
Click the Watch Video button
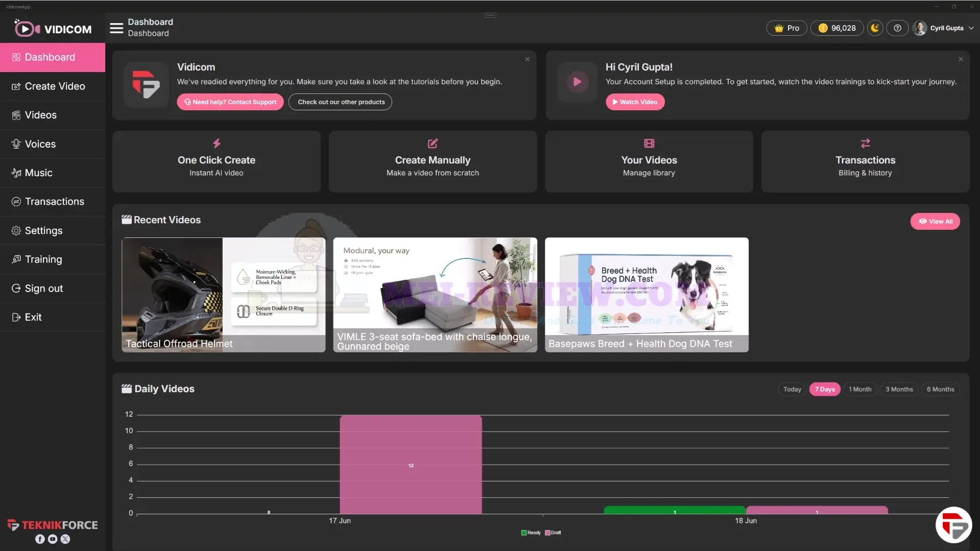tap(635, 102)
